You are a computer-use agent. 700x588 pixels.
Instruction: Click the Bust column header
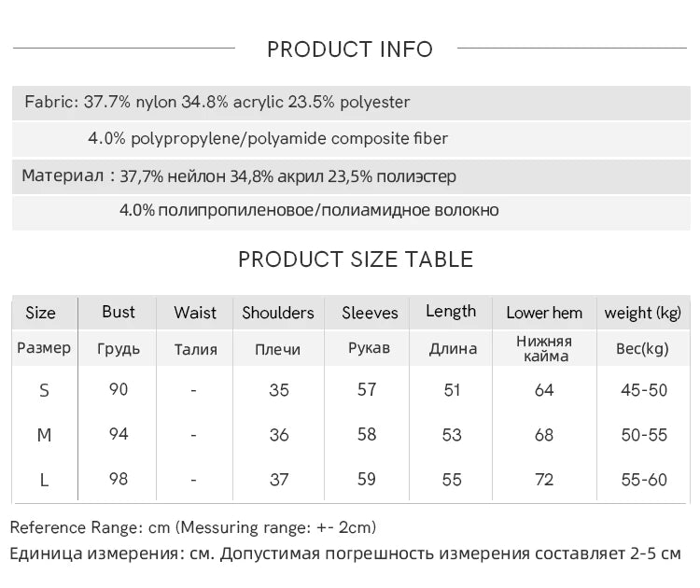point(119,312)
